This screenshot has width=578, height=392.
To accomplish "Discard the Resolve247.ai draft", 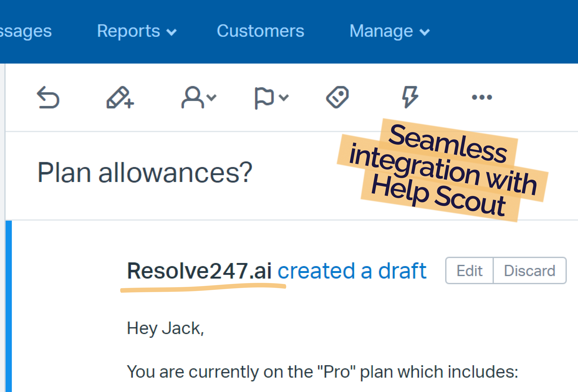I will 530,271.
